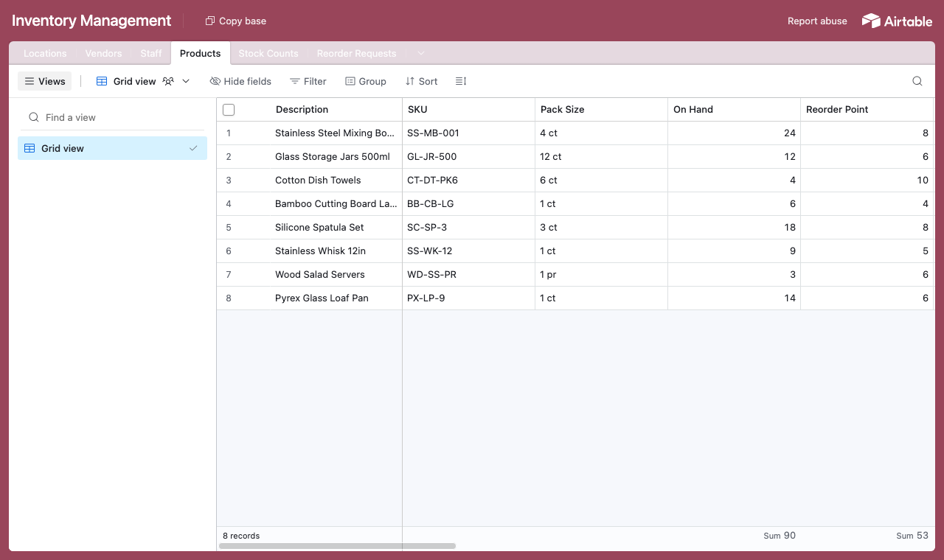944x560 pixels.
Task: Open the row height icon
Action: [x=461, y=81]
